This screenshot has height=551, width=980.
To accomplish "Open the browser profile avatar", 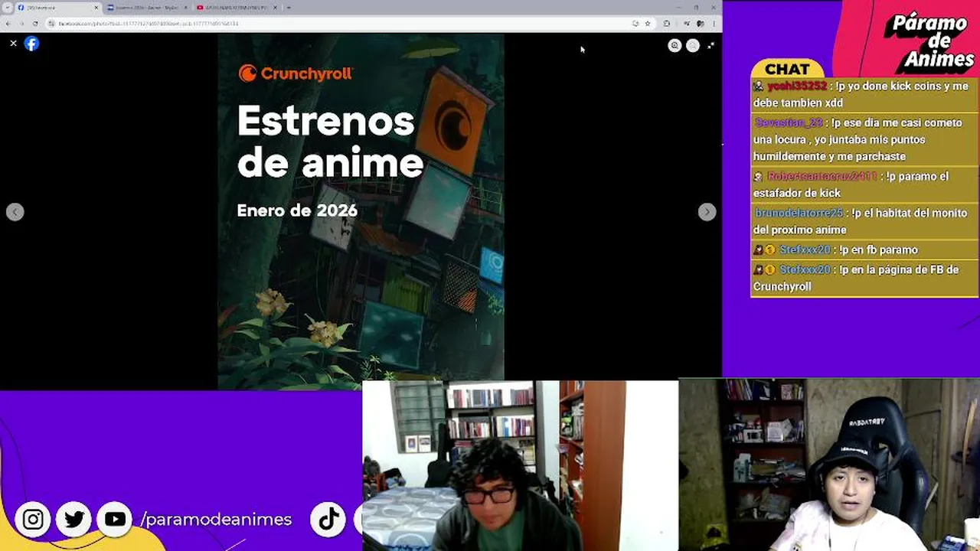I will [x=700, y=24].
